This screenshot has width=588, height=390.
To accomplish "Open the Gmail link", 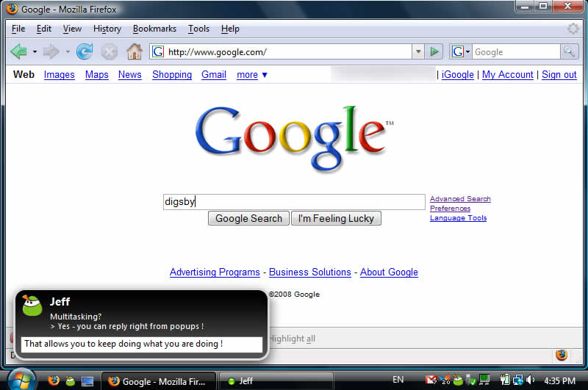I will click(x=214, y=75).
